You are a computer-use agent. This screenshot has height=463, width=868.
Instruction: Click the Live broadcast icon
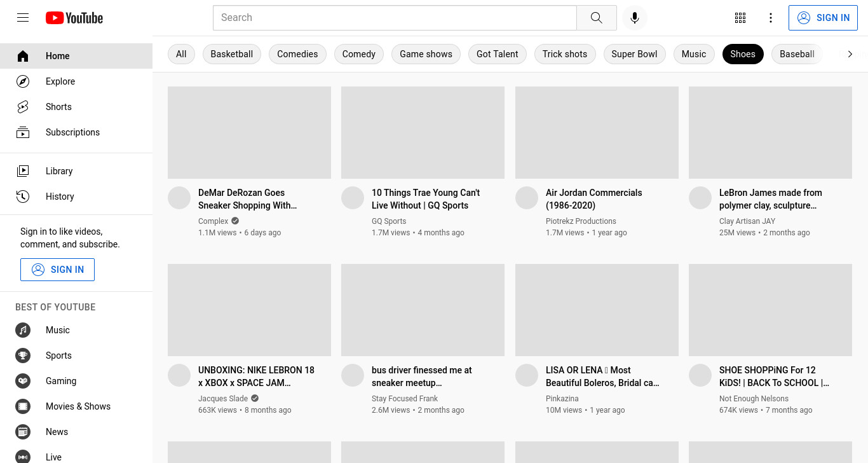point(23,457)
